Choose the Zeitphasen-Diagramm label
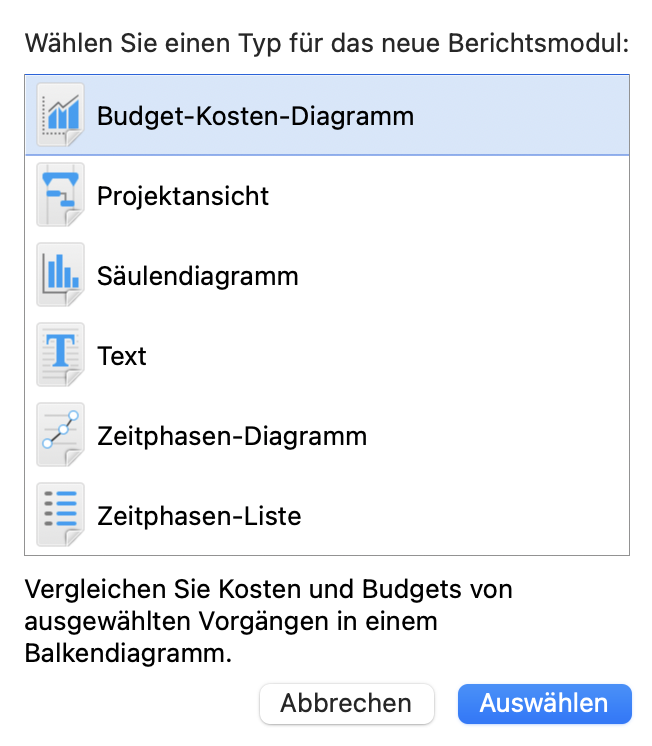This screenshot has height=746, width=652. click(x=232, y=436)
